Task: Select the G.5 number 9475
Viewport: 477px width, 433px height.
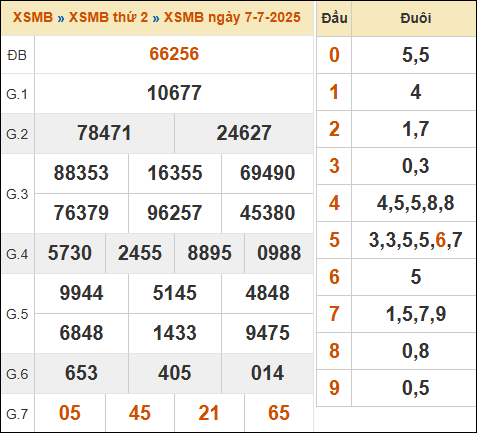Action: (267, 333)
